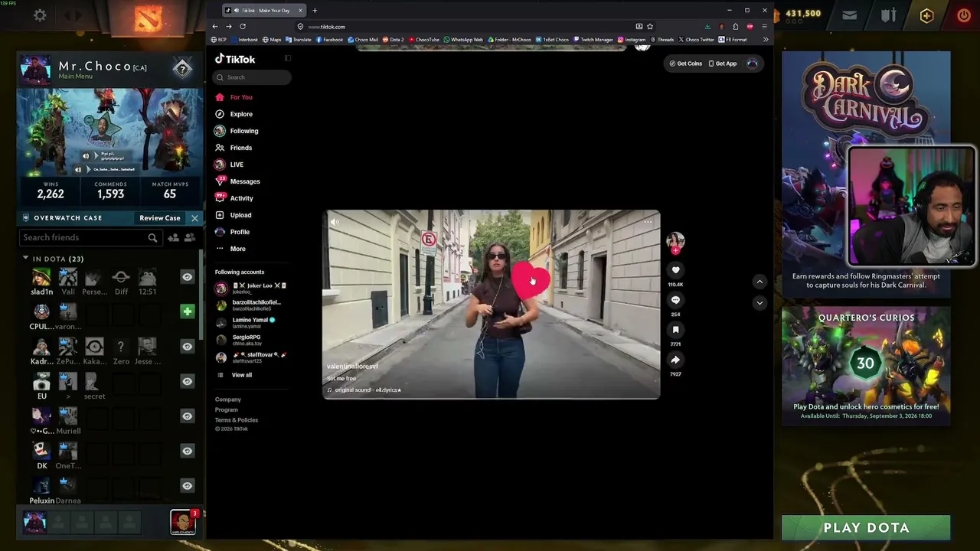Click the add friend icon in Dota
Viewport: 980px width, 551px height.
(x=173, y=238)
